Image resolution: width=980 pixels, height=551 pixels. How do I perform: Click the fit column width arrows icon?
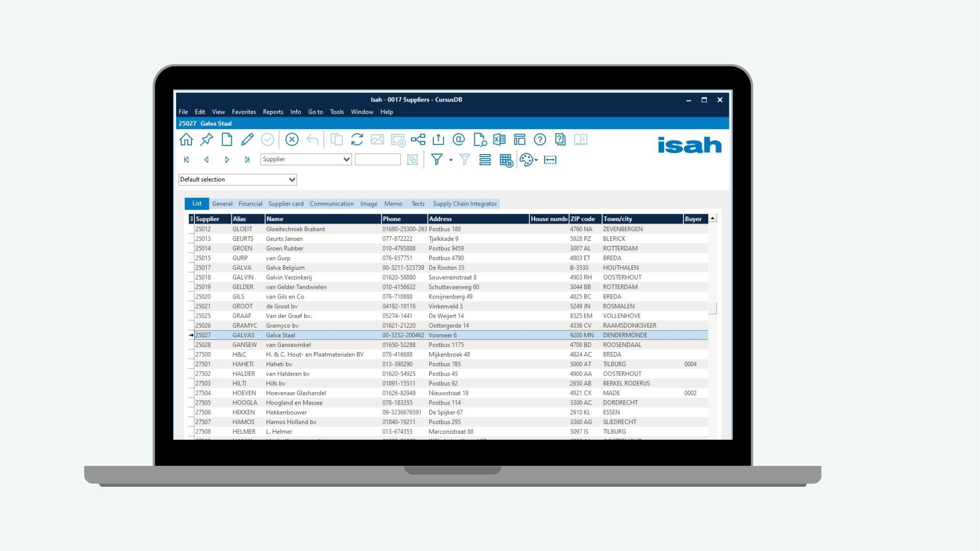[550, 160]
